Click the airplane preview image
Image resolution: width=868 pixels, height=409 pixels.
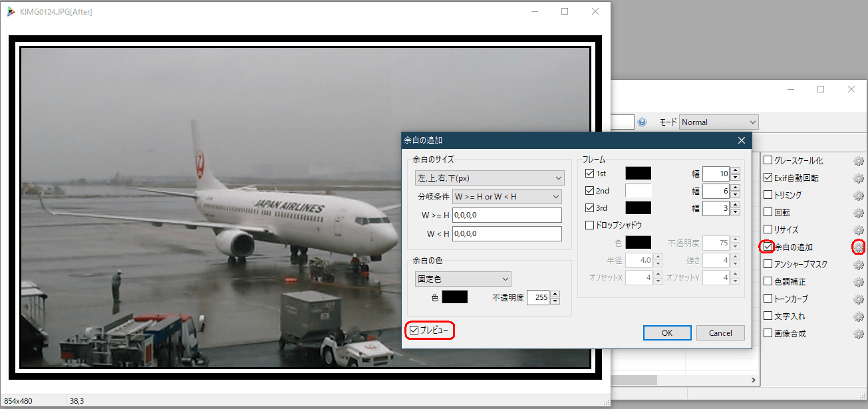pos(305,207)
